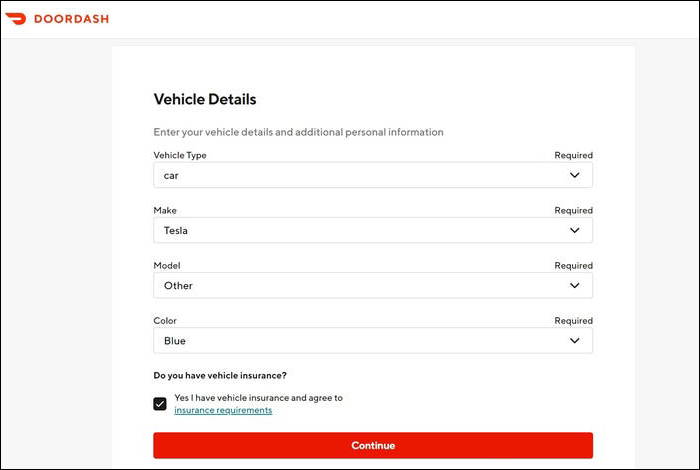This screenshot has width=700, height=470.
Task: Click the Model field label
Action: pos(167,266)
